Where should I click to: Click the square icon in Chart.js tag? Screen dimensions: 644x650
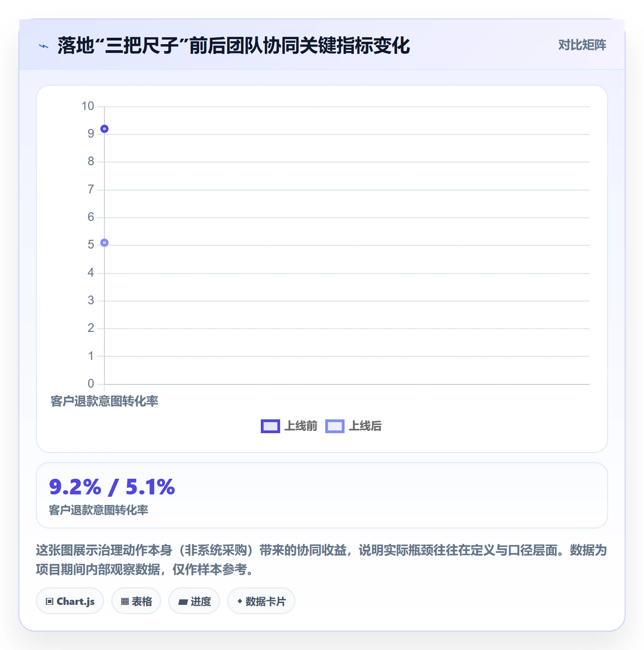50,602
